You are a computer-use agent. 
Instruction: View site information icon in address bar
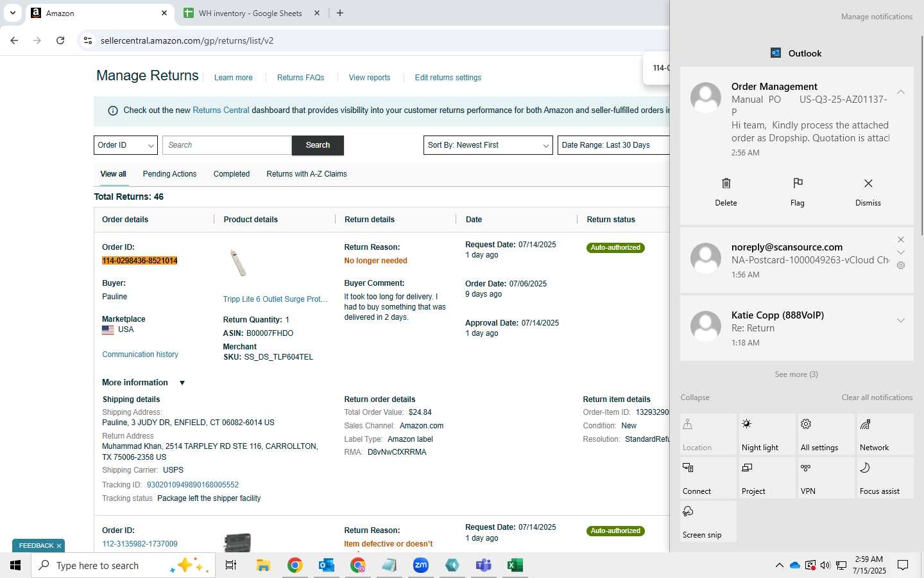88,40
